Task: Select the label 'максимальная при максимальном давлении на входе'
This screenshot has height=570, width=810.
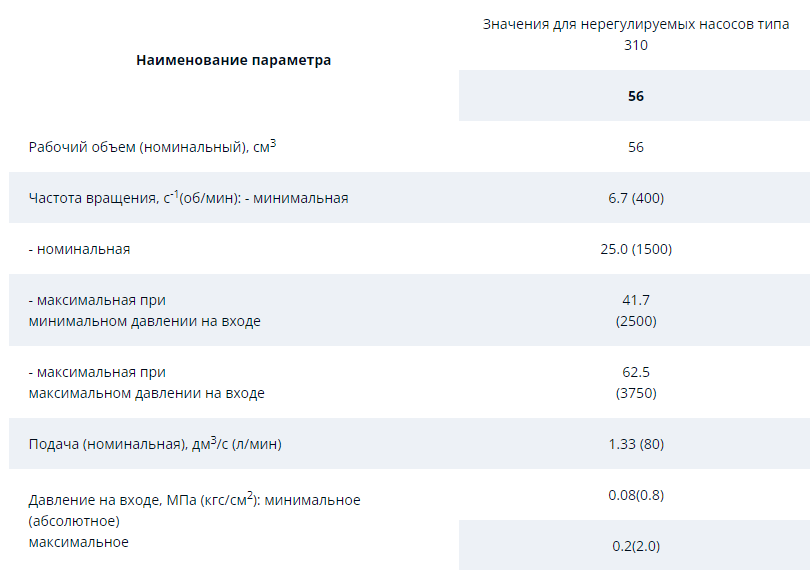Action: [x=147, y=382]
